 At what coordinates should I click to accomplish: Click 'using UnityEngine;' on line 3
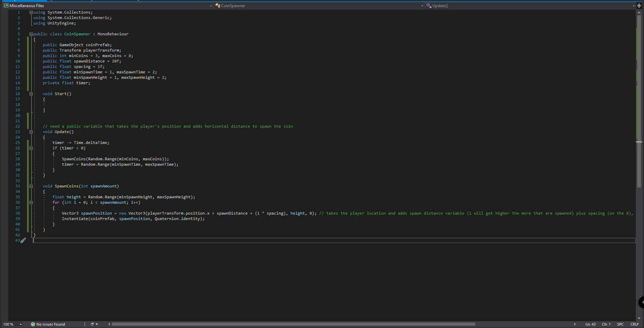click(x=54, y=23)
